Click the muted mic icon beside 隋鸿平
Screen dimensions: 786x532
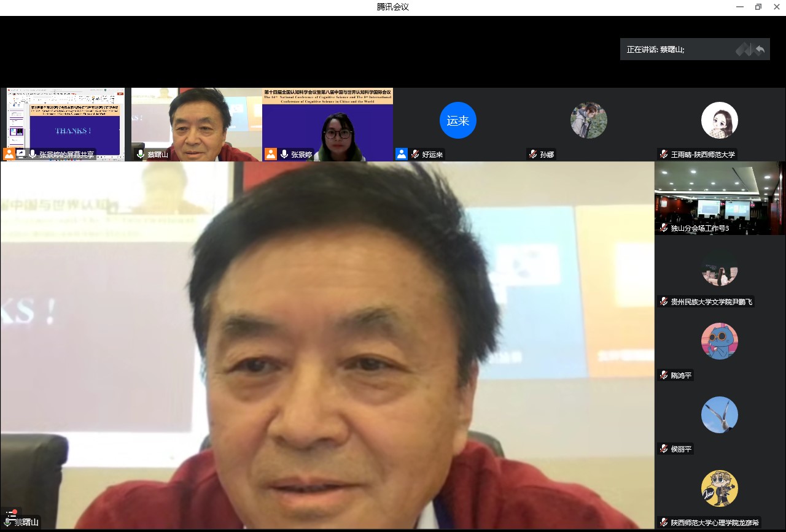coord(664,375)
